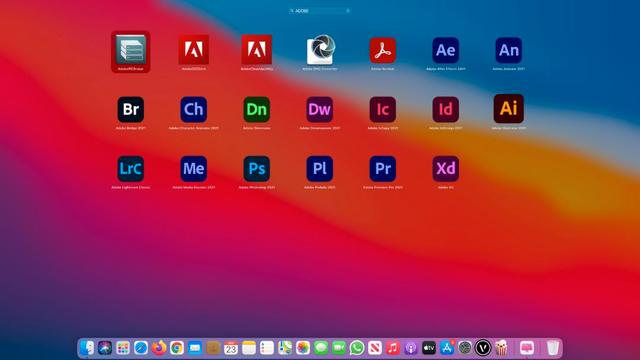Clear the Launchpad search text
Screen dimensions: 640x360
tap(348, 11)
